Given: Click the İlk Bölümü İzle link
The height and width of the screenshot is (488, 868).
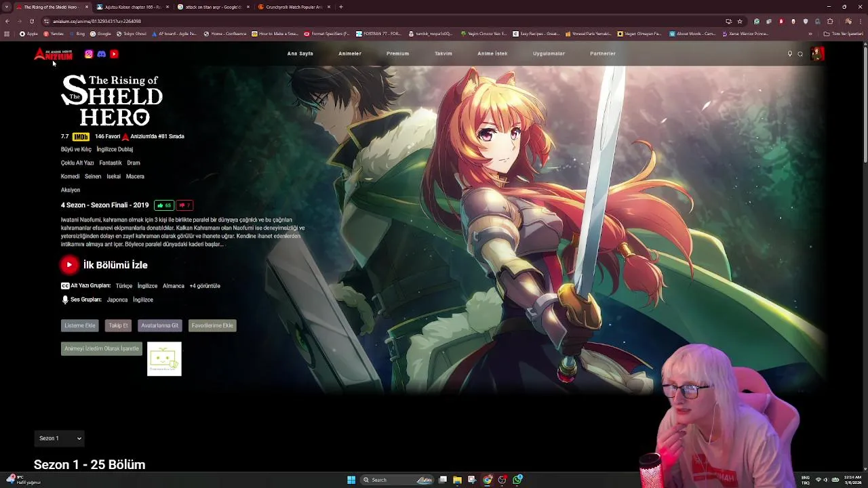Looking at the screenshot, I should 115,265.
